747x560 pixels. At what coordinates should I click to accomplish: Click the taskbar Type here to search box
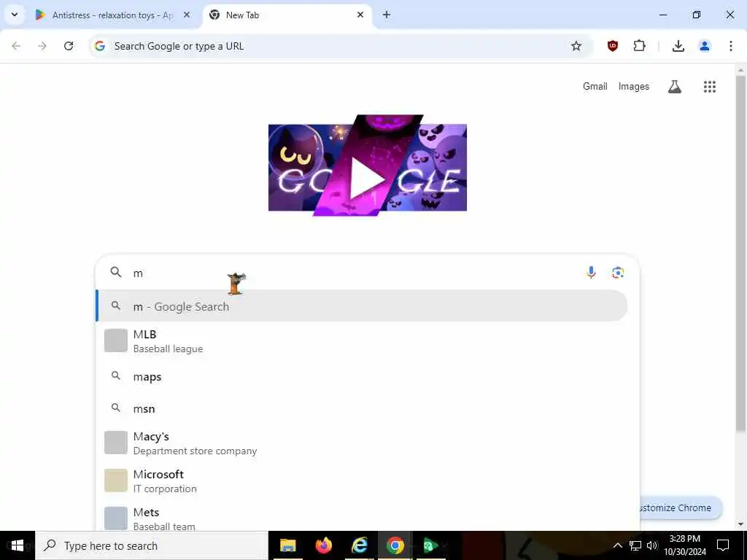click(152, 545)
